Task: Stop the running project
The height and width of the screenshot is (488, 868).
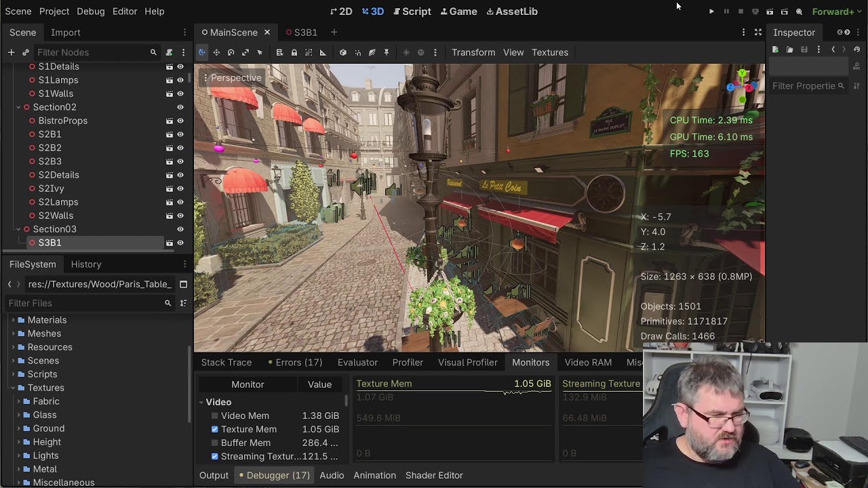Action: pos(741,12)
